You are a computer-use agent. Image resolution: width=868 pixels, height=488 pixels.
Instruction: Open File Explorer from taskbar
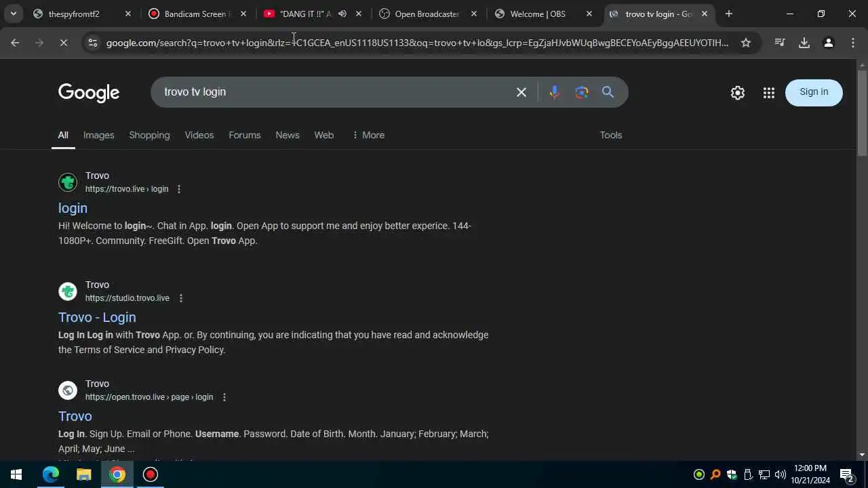[x=84, y=474]
